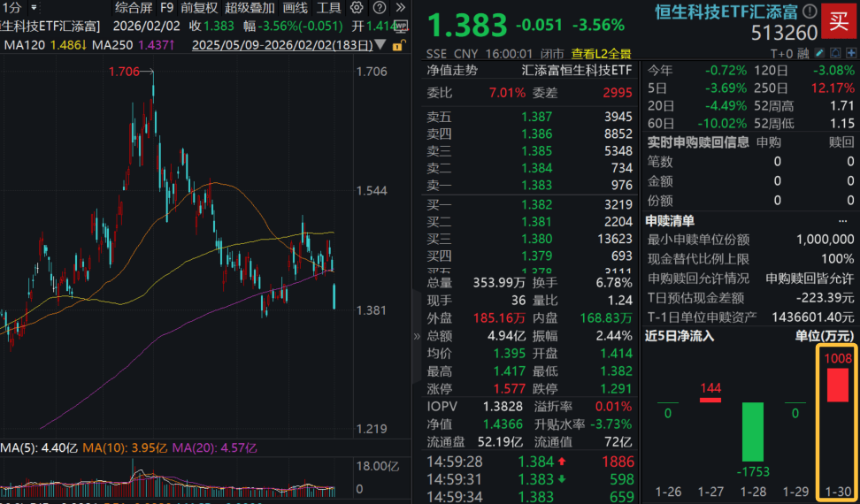Image resolution: width=860 pixels, height=504 pixels.
Task: Open the 1分 period dropdown arrow
Action: pos(33,7)
